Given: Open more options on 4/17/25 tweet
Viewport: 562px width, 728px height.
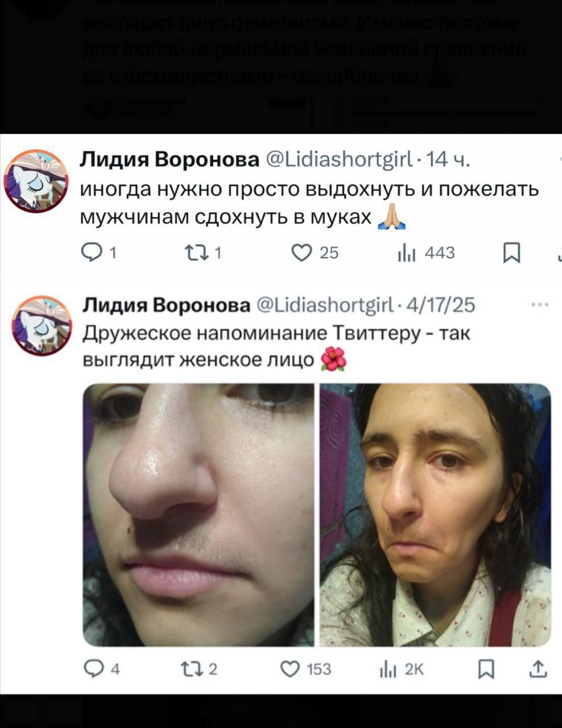Looking at the screenshot, I should click(539, 305).
